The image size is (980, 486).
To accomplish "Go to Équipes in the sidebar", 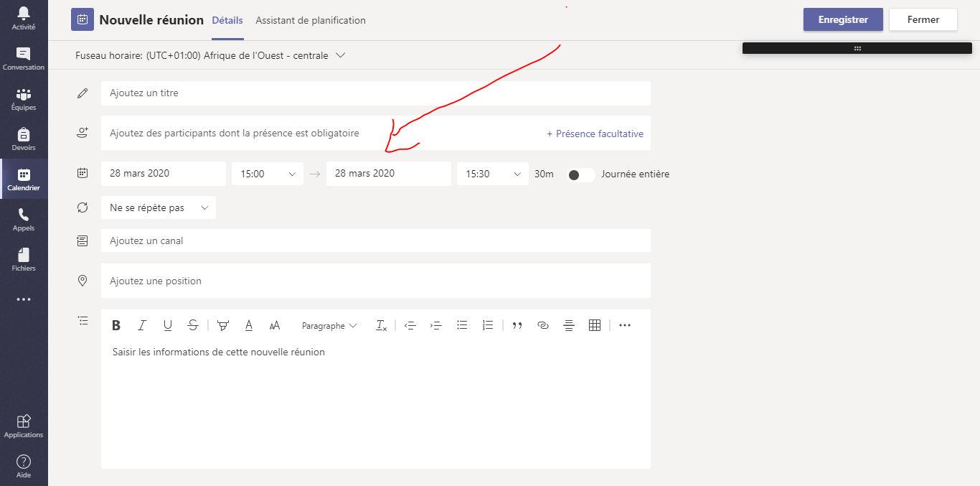I will tap(24, 99).
